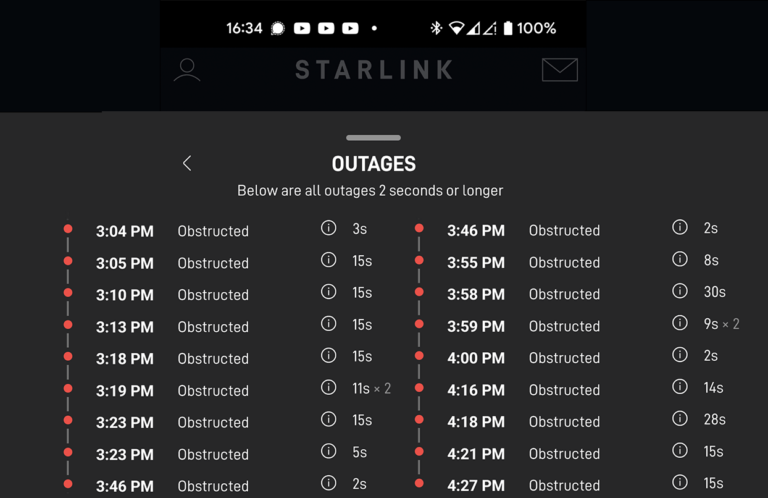Click info icon for 3:19 PM outage
Screen dimensions: 768x498
[x=328, y=388]
